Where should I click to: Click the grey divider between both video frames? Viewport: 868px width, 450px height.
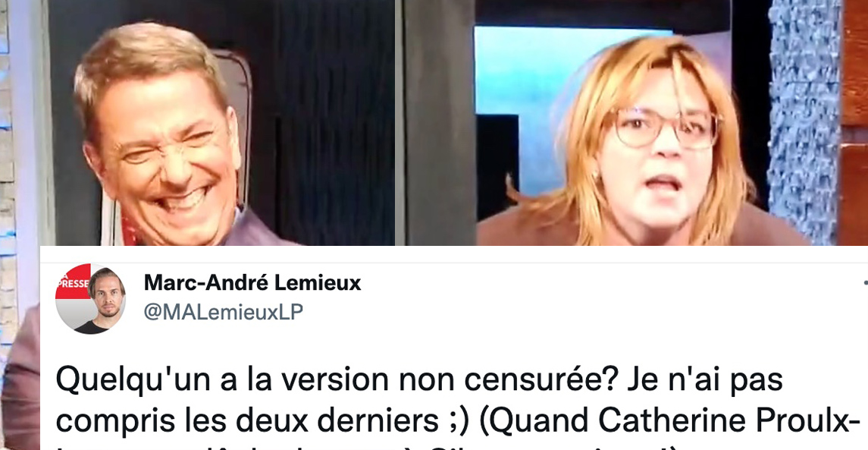pos(400,122)
